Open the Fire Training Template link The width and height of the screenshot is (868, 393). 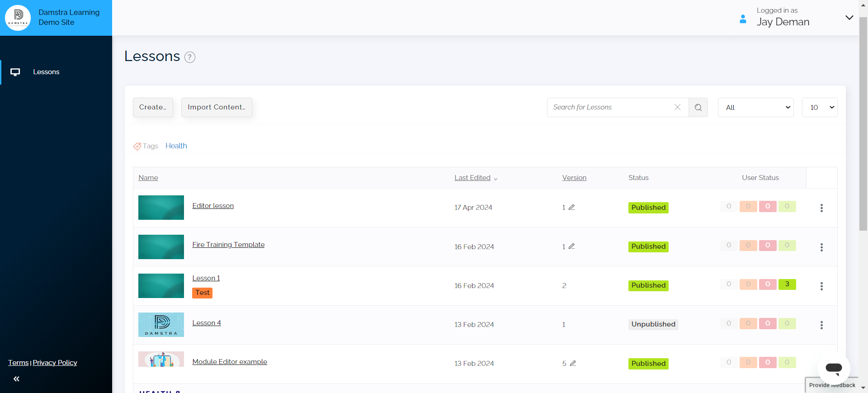228,245
